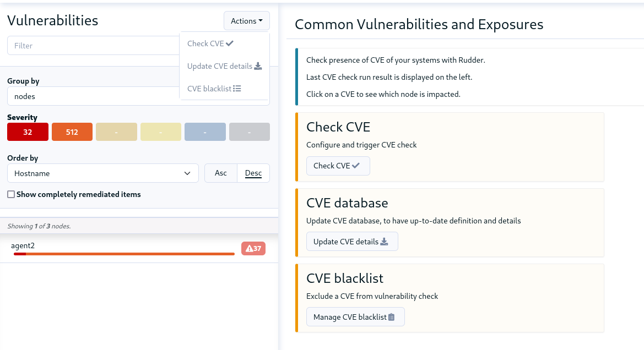Image resolution: width=644 pixels, height=350 pixels.
Task: Click the warning triangle badge showing 37
Action: [253, 248]
